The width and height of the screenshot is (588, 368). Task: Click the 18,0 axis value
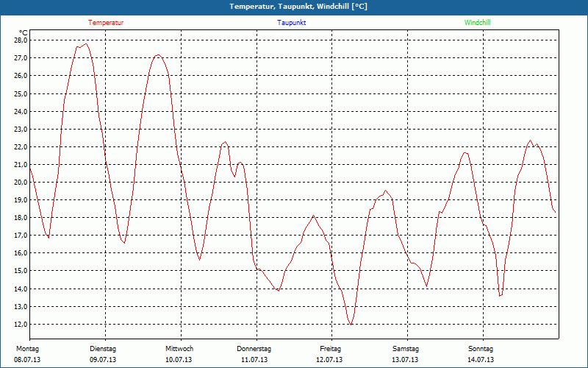point(21,217)
